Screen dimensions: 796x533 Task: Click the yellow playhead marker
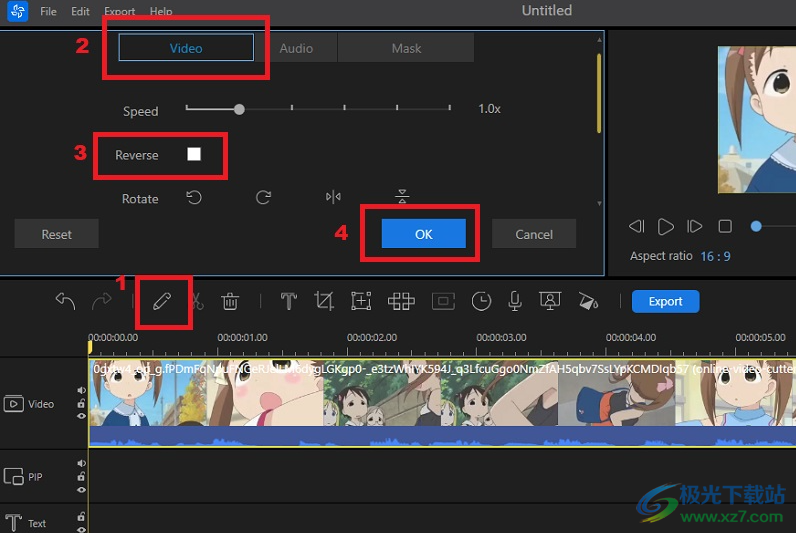[90, 347]
